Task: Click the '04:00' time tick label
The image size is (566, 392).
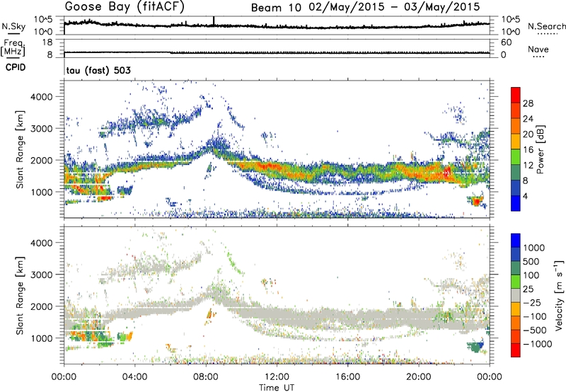Action: pos(134,377)
